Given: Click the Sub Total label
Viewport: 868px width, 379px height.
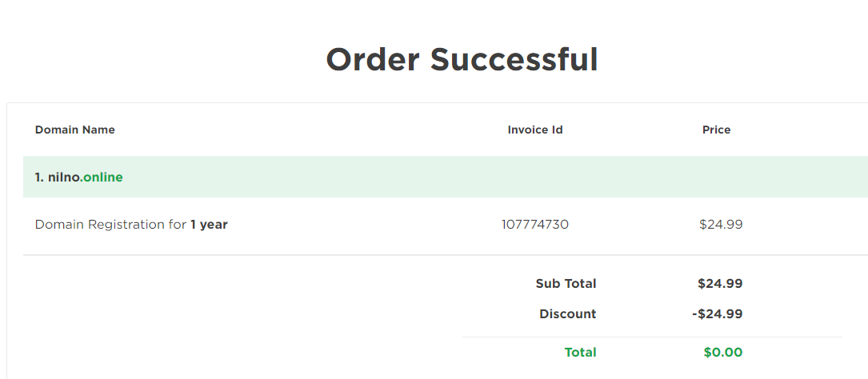Looking at the screenshot, I should (x=566, y=283).
